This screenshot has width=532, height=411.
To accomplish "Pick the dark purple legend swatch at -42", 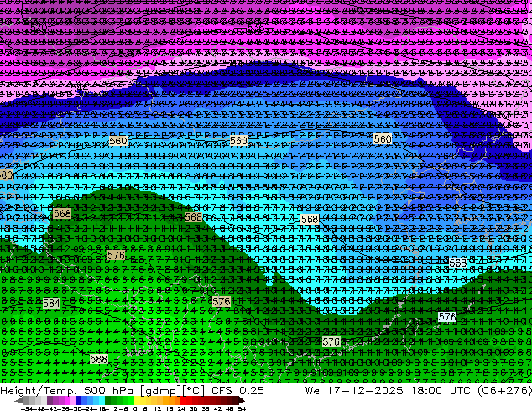I will click(50, 401).
